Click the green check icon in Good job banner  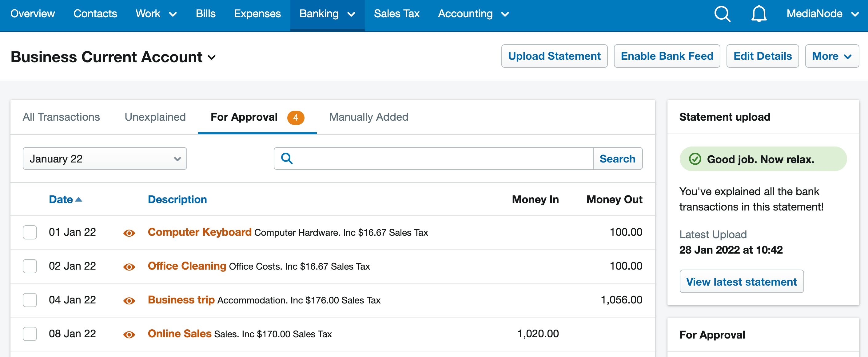click(695, 159)
